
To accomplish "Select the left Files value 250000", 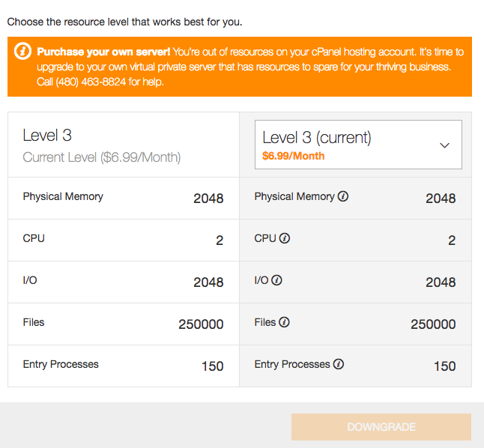I will [201, 324].
